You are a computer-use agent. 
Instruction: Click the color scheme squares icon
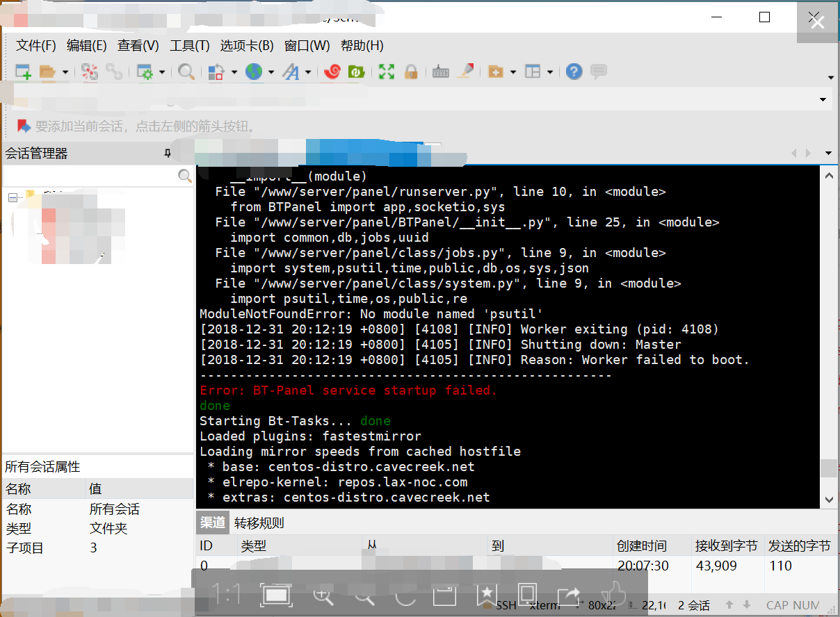pyautogui.click(x=216, y=72)
